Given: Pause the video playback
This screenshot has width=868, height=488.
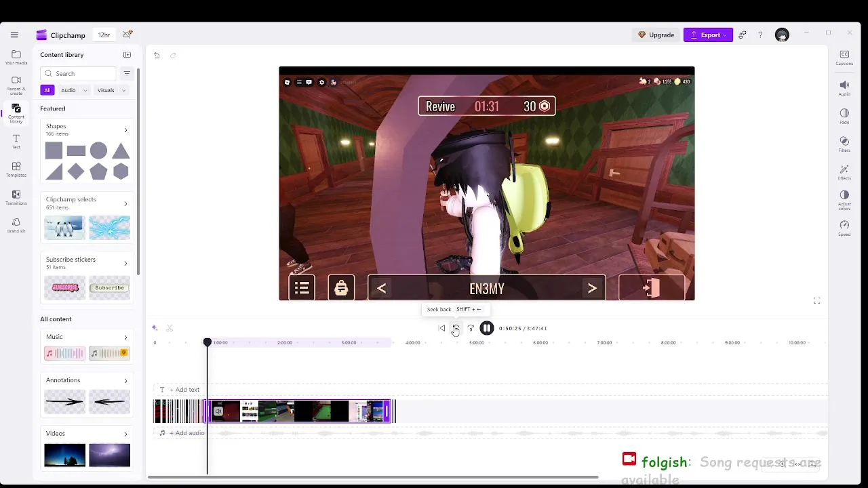Looking at the screenshot, I should tap(486, 328).
